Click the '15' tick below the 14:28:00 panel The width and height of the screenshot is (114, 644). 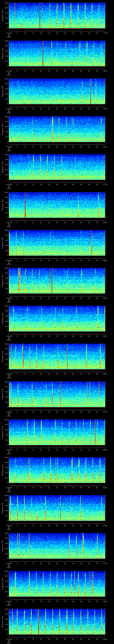point(33,487)
